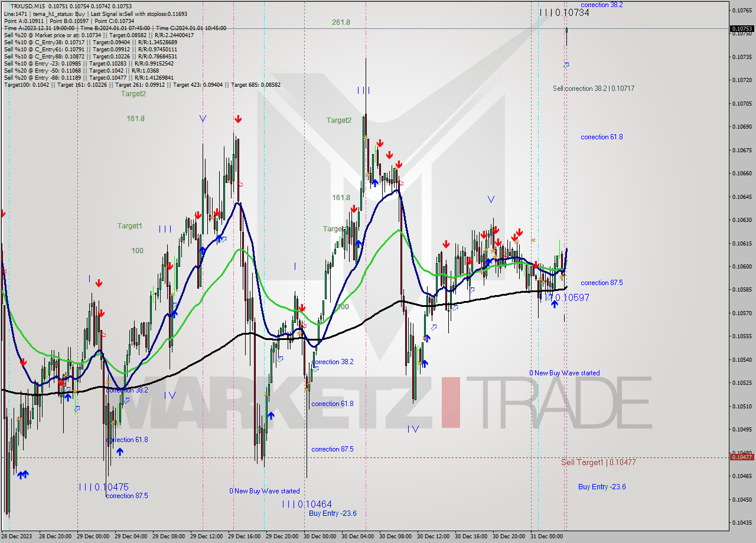Image resolution: width=756 pixels, height=543 pixels.
Task: Click the 'Sell %20 @ Entry -88' line
Action: click(89, 77)
